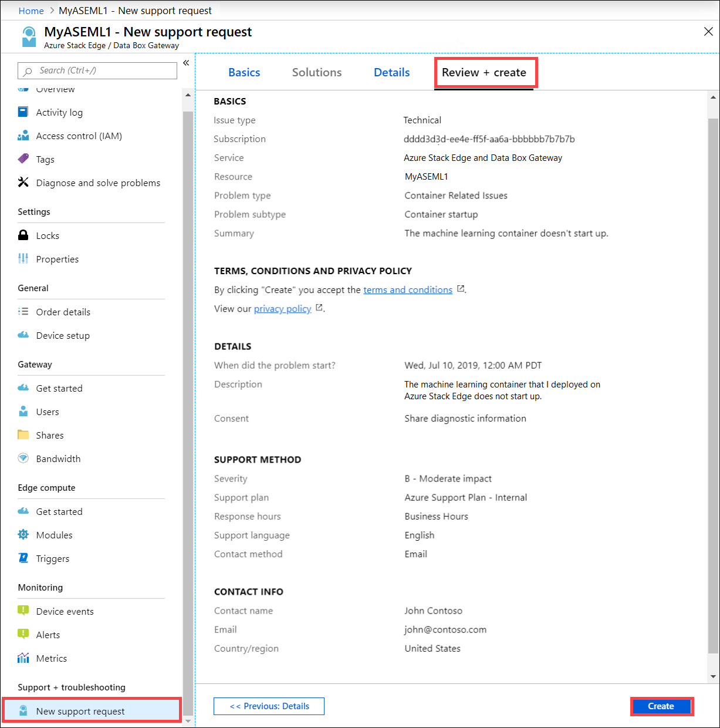
Task: Click the Metrics chart icon
Action: pyautogui.click(x=23, y=658)
